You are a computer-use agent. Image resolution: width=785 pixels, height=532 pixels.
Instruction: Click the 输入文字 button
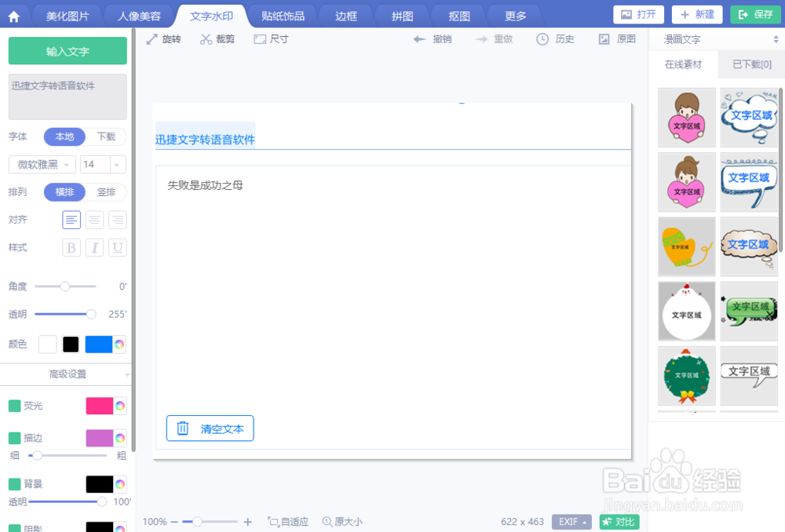[68, 51]
